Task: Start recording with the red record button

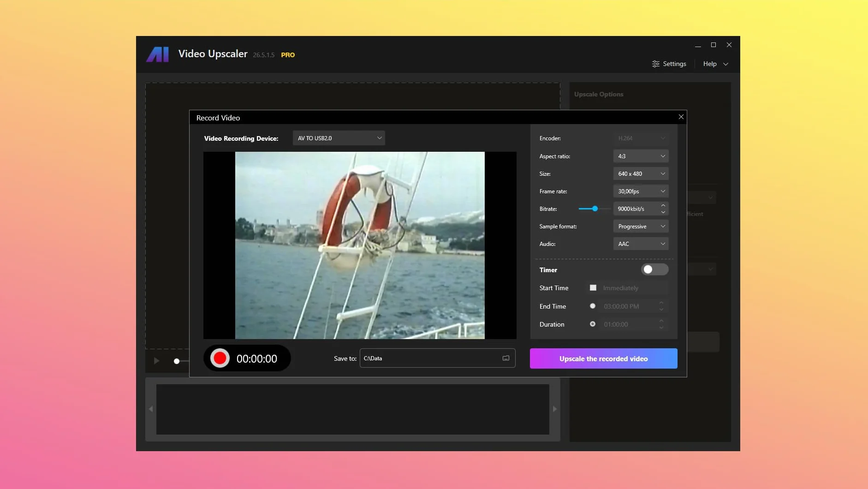Action: click(x=220, y=358)
